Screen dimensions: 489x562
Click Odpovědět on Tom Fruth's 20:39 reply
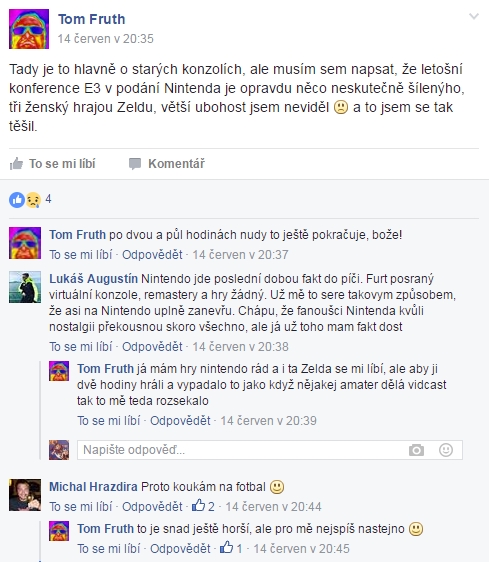coord(180,421)
